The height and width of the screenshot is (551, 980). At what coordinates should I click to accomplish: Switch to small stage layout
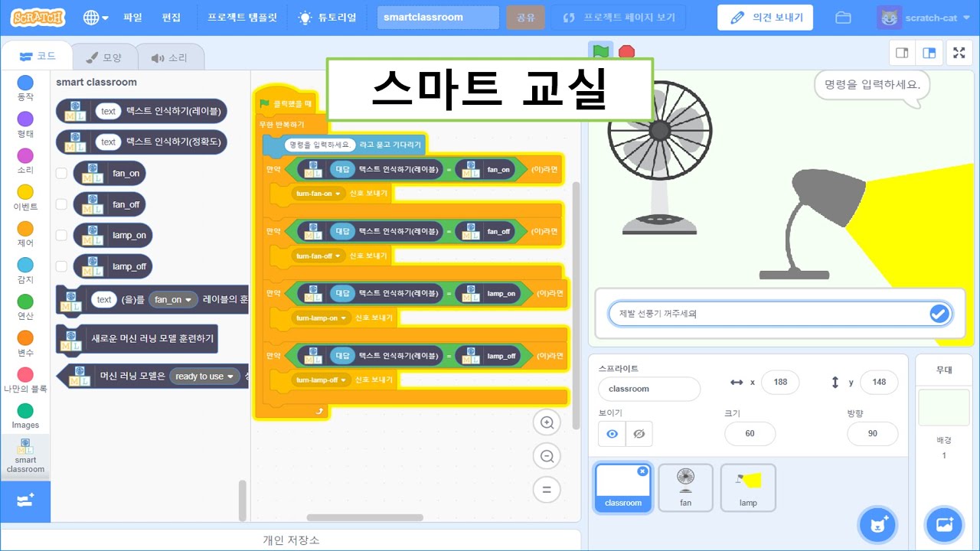(x=902, y=53)
